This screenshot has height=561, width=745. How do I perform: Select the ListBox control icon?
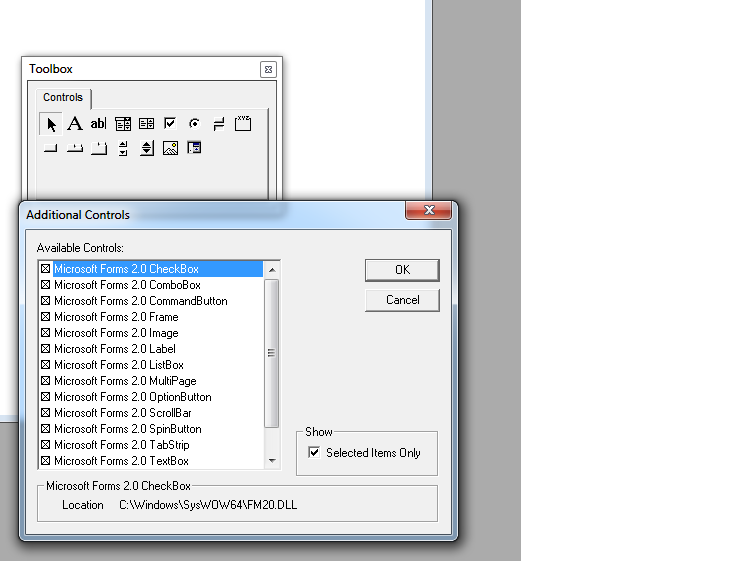pyautogui.click(x=146, y=124)
